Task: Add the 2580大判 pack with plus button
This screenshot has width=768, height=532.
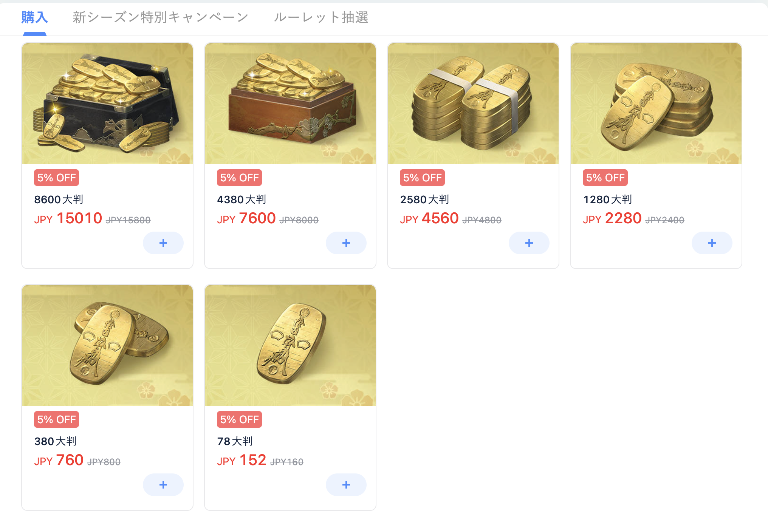Action: pyautogui.click(x=529, y=243)
